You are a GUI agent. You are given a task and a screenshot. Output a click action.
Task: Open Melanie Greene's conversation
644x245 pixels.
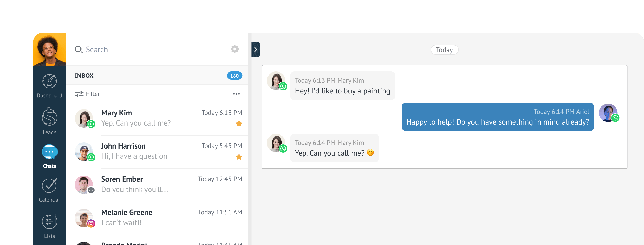pos(158,218)
